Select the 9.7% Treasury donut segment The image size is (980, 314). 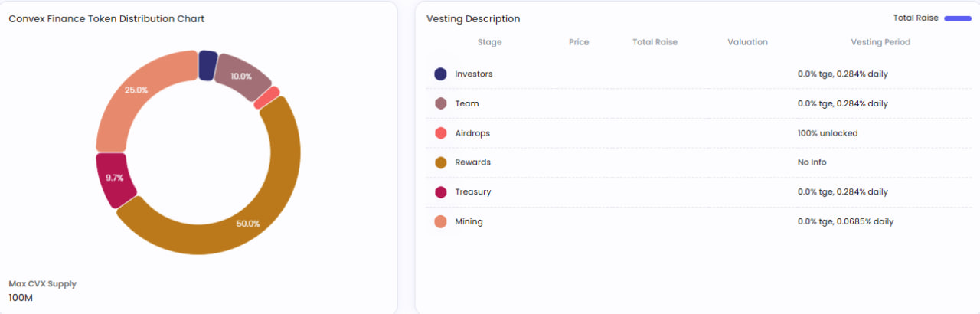116,178
